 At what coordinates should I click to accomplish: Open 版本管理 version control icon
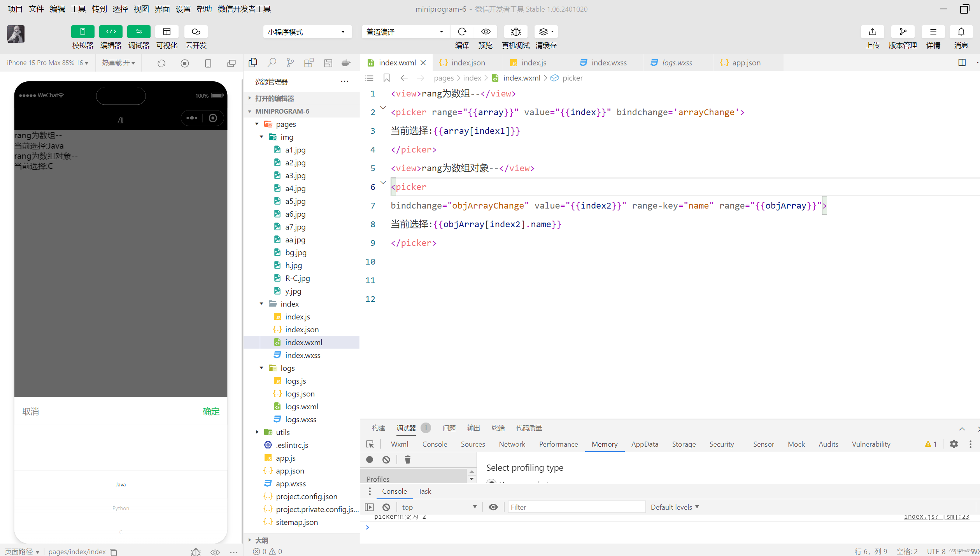click(x=903, y=32)
